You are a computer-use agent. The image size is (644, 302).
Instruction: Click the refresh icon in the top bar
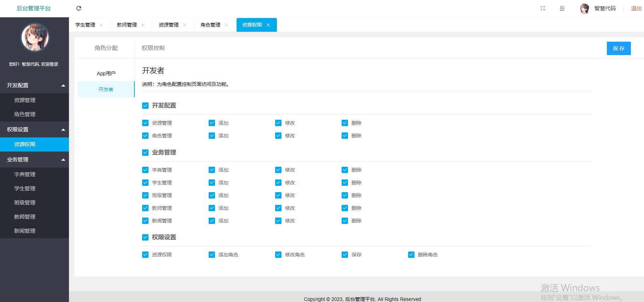coord(79,8)
